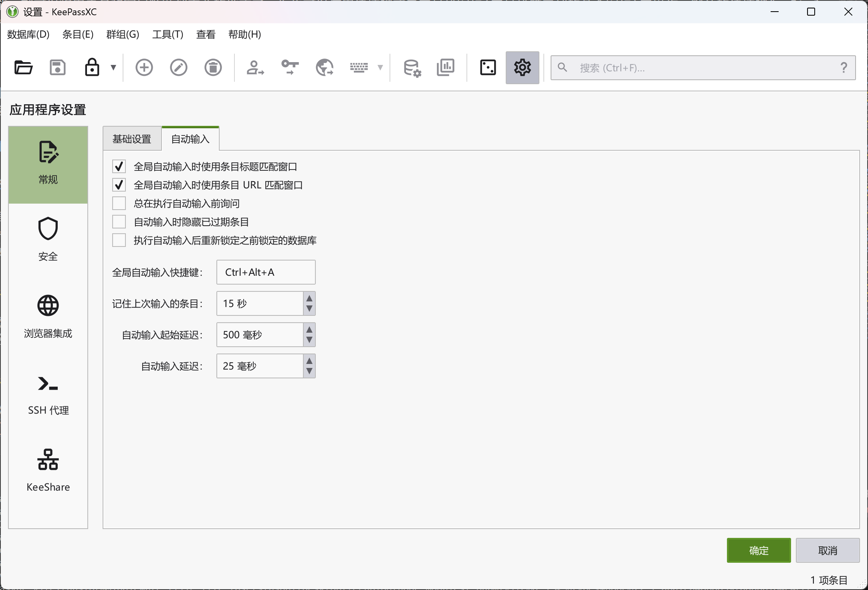
Task: Perform auto-type keyboard icon
Action: click(359, 67)
